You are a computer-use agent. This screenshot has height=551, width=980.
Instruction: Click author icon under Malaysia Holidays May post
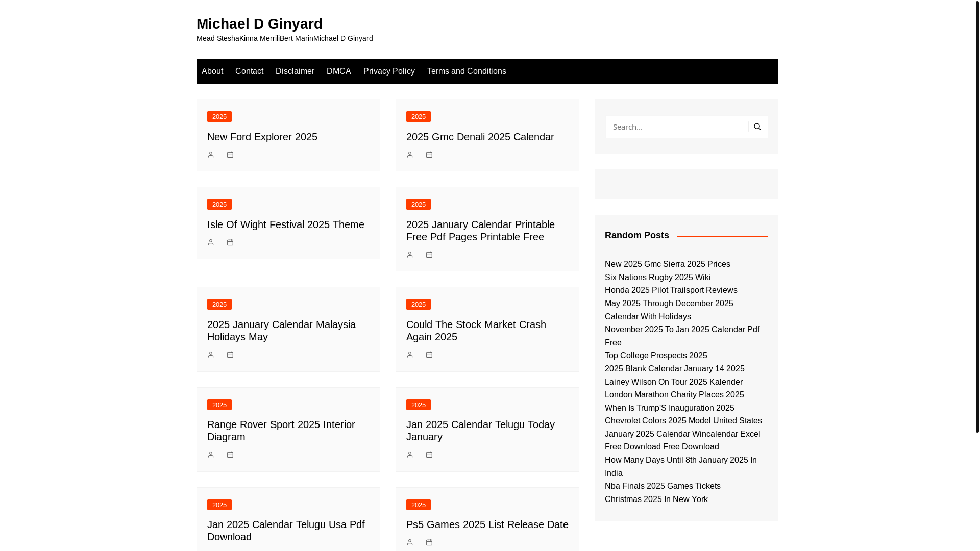click(211, 355)
